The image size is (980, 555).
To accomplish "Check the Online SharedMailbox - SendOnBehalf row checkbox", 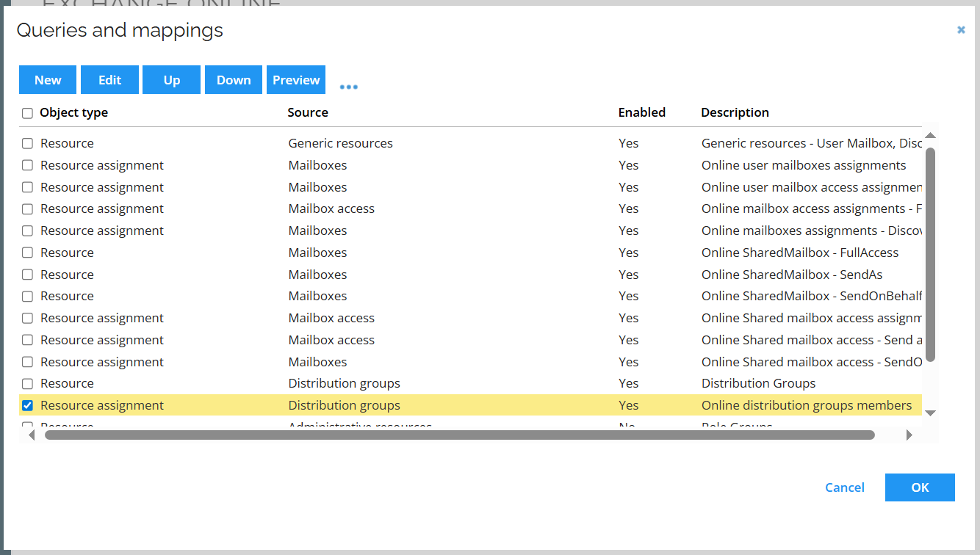I will [x=27, y=296].
